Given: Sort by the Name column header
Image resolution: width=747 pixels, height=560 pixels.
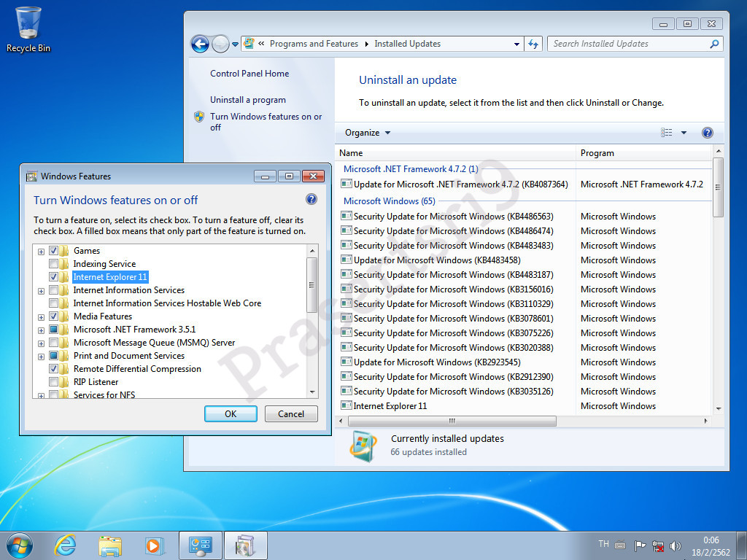Looking at the screenshot, I should coord(455,153).
